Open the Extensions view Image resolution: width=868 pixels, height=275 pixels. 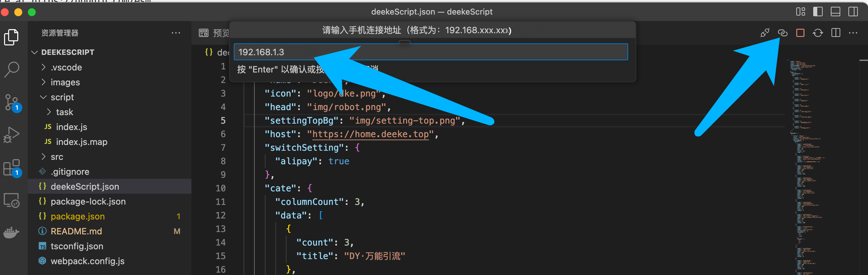pyautogui.click(x=12, y=167)
